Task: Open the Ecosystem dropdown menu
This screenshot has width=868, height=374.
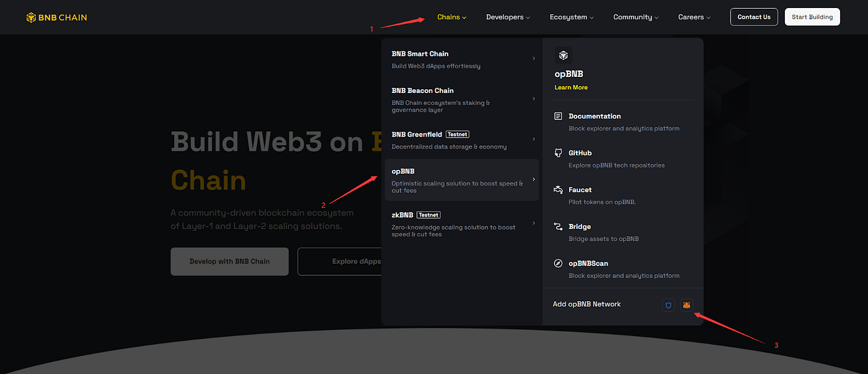Action: [x=572, y=17]
